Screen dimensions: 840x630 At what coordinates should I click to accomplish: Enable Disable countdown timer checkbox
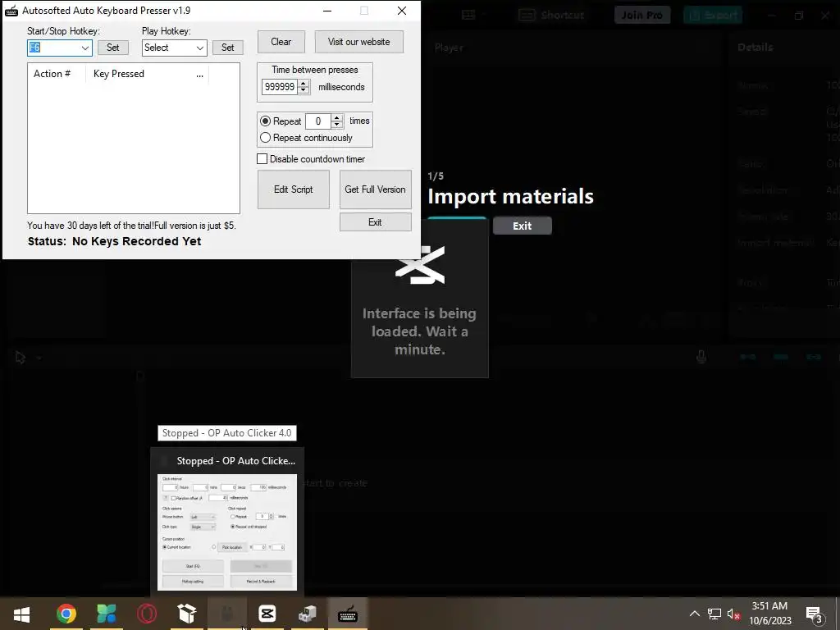262,159
